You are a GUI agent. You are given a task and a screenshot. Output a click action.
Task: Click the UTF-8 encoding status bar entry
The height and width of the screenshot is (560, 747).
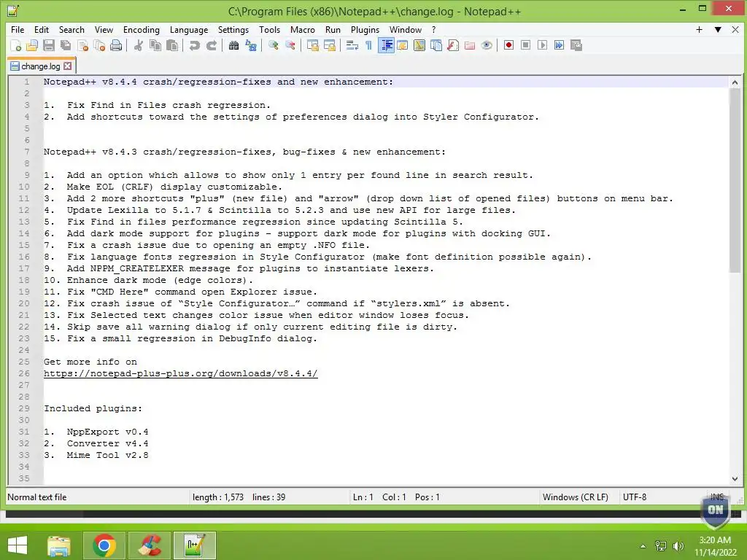[635, 497]
